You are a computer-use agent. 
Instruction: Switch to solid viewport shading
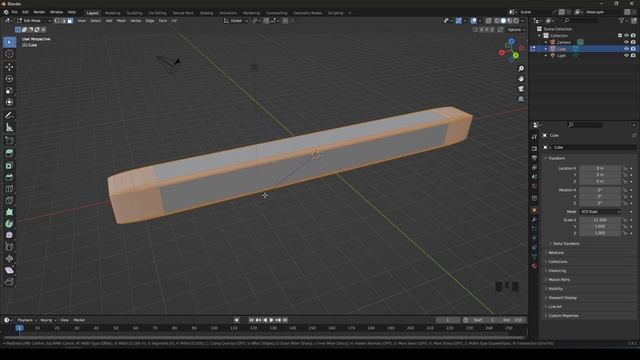(x=503, y=20)
